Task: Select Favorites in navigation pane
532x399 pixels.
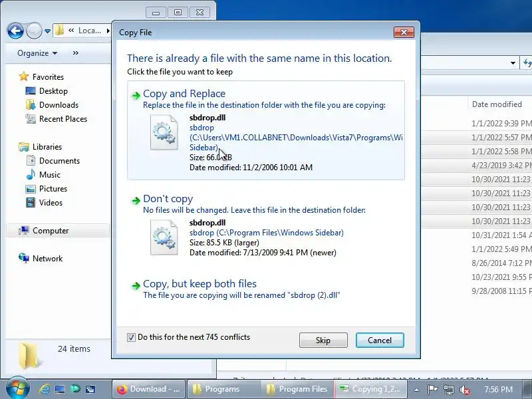Action: pyautogui.click(x=48, y=77)
